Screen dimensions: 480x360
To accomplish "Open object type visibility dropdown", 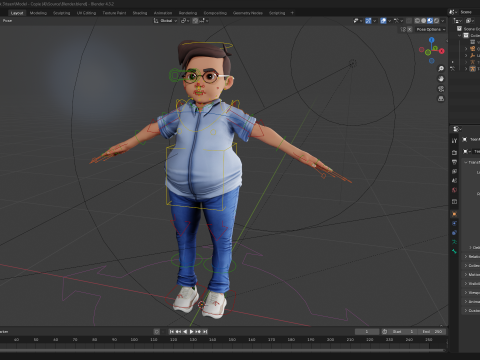I will pyautogui.click(x=357, y=21).
